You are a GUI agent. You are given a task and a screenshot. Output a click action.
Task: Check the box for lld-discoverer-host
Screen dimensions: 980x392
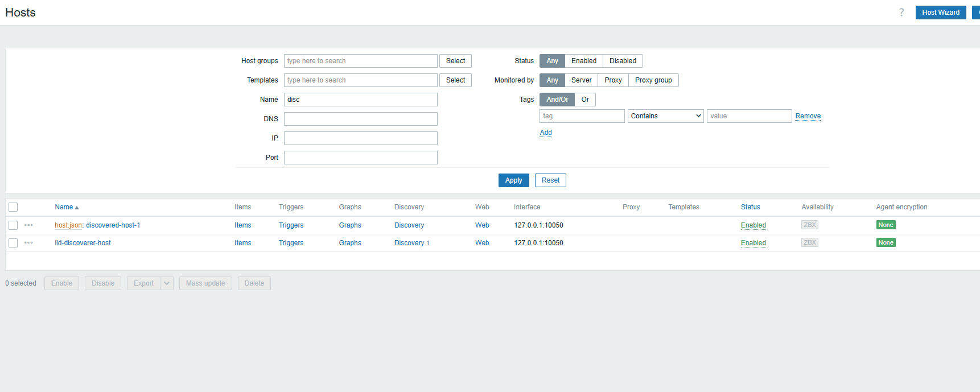tap(13, 243)
